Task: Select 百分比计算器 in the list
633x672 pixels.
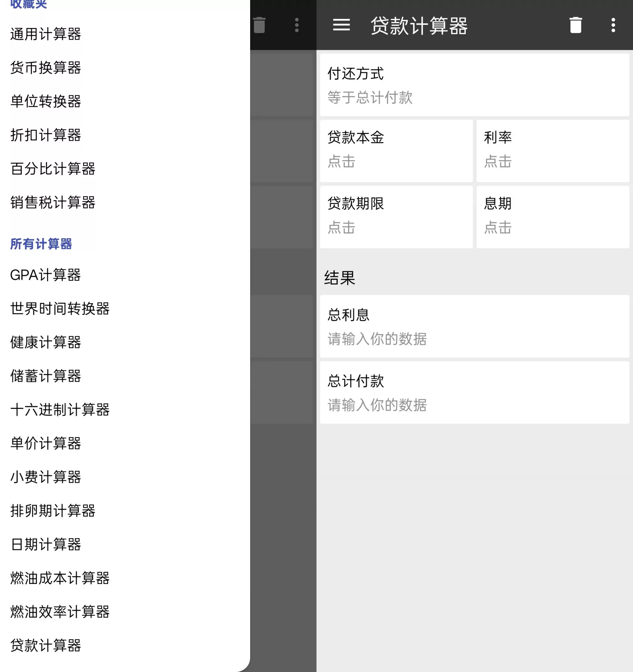Action: [52, 169]
